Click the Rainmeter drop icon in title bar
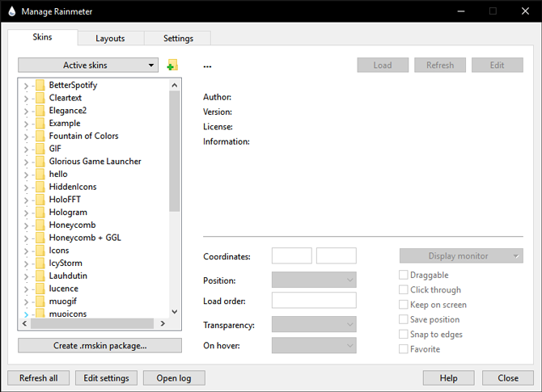Image resolution: width=542 pixels, height=392 pixels. [x=10, y=11]
